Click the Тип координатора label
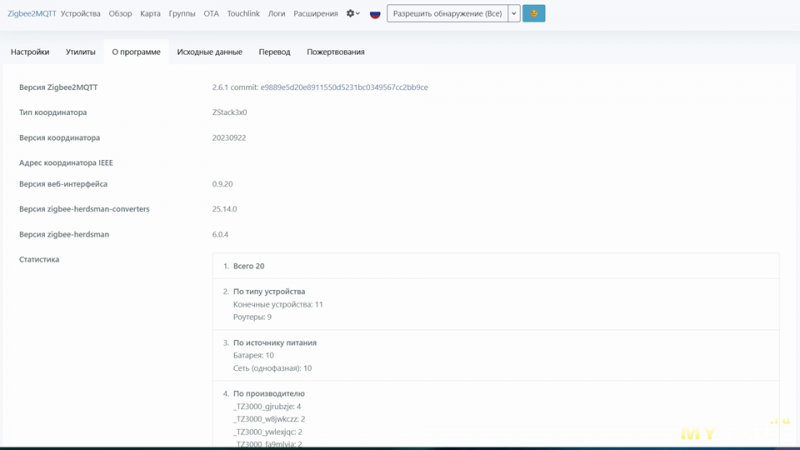The image size is (800, 450). coord(53,112)
